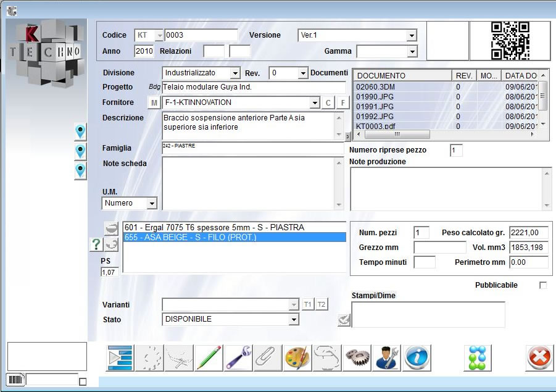The image size is (556, 392).
Task: Click the K Techno cube logo
Action: [x=46, y=53]
